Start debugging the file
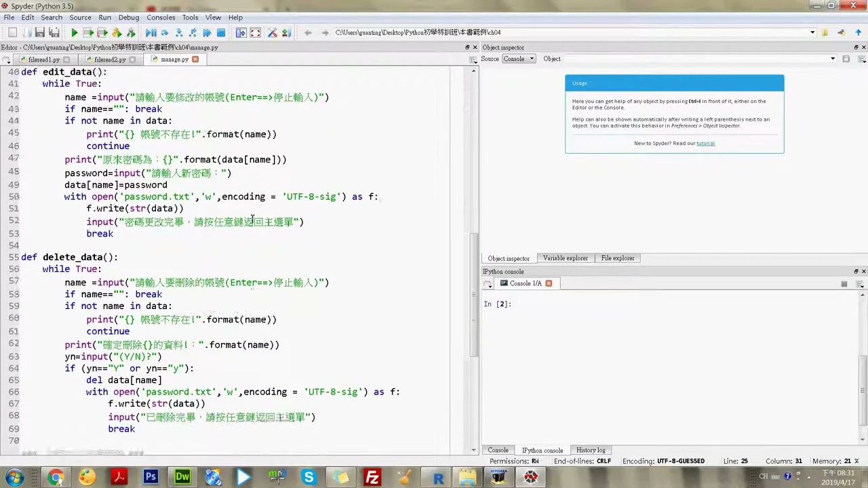Screen dimensions: 868x488 151,33
